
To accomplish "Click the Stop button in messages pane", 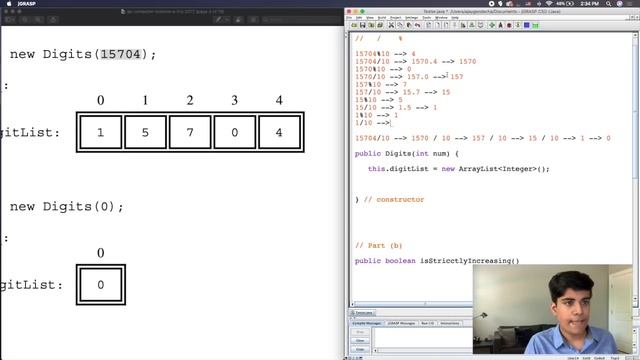I will pyautogui.click(x=360, y=332).
